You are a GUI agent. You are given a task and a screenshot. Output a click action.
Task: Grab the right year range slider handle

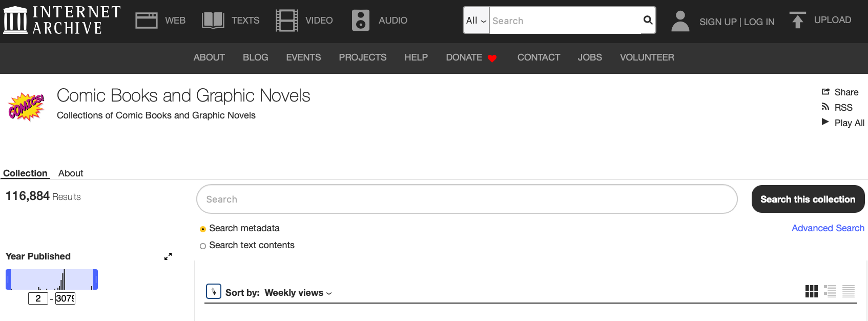[x=95, y=279]
